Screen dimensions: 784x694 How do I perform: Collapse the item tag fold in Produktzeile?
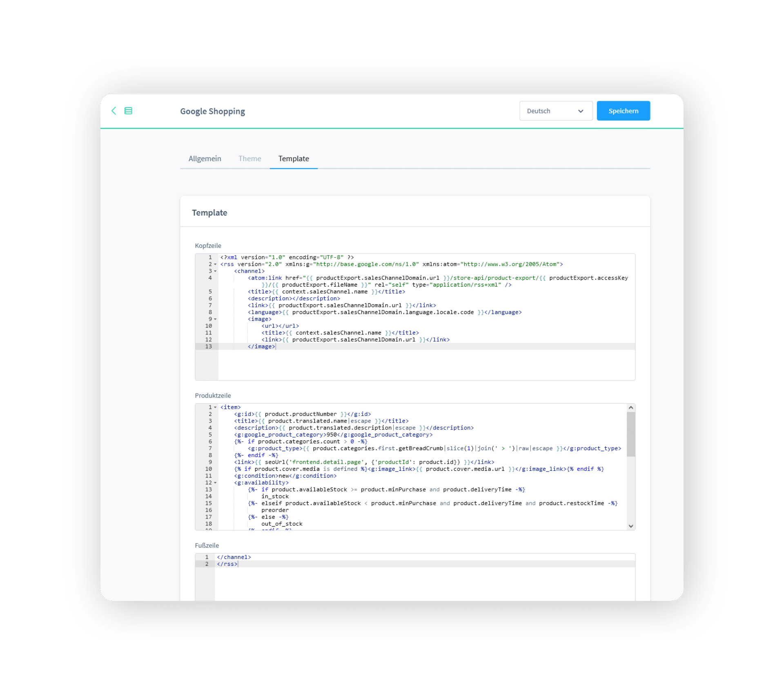point(216,407)
